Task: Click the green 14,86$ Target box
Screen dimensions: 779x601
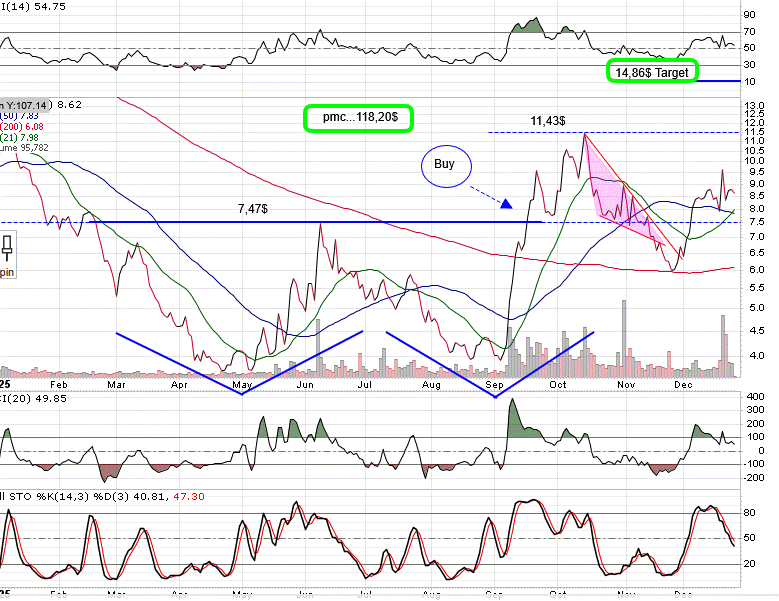Action: coord(653,72)
